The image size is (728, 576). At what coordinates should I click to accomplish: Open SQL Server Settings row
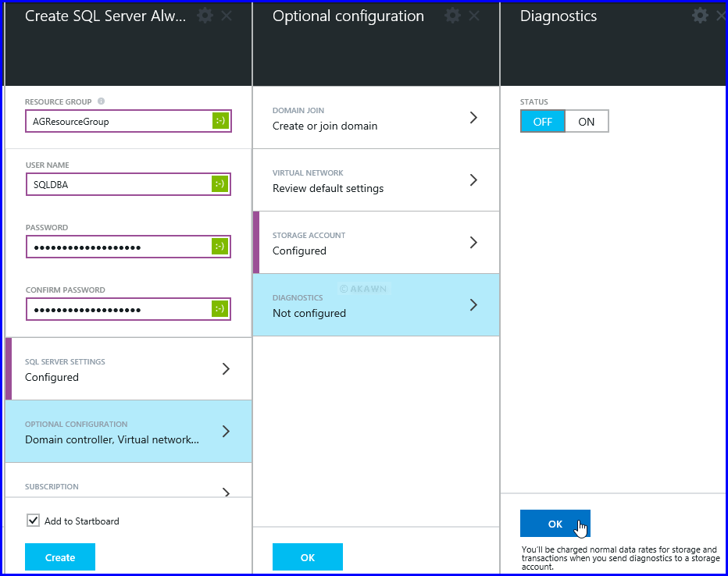[129, 368]
